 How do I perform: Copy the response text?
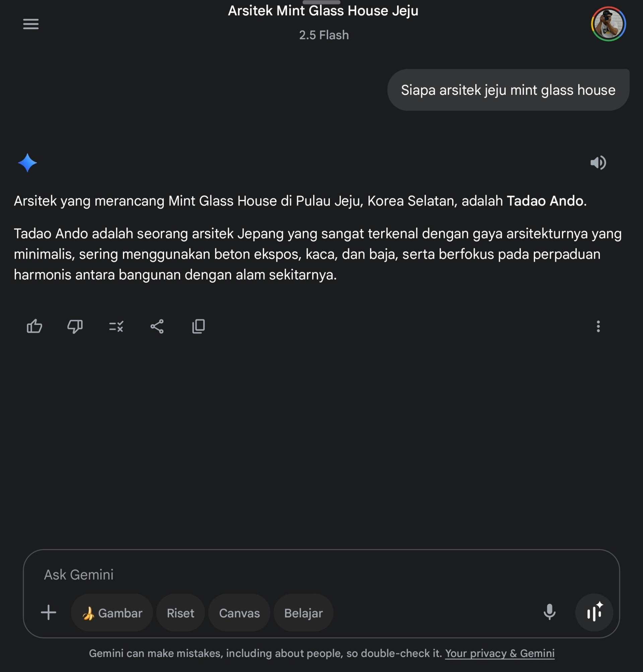click(199, 326)
